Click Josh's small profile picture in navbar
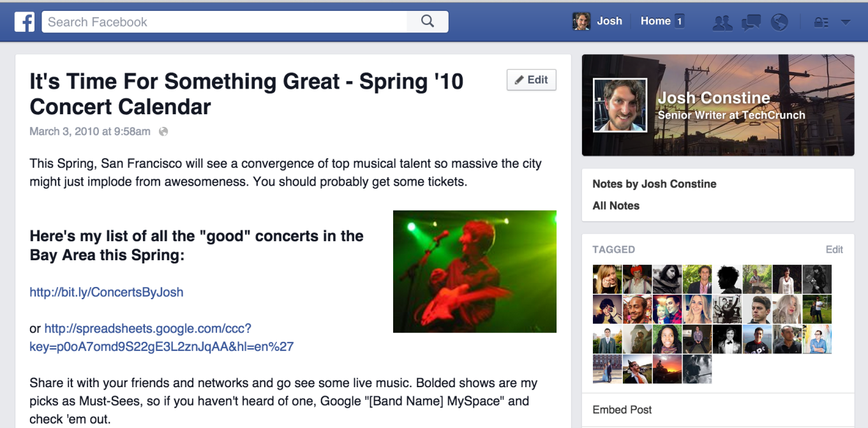 point(581,22)
